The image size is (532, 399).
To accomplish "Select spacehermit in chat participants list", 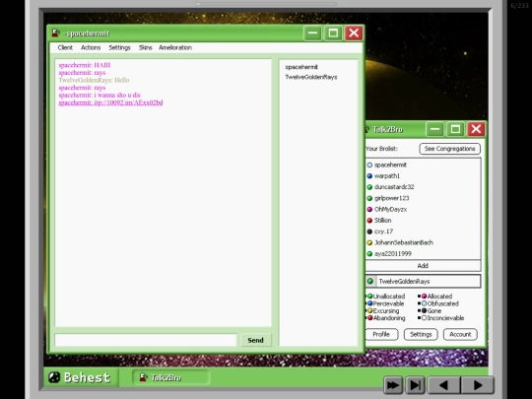I will (x=301, y=67).
